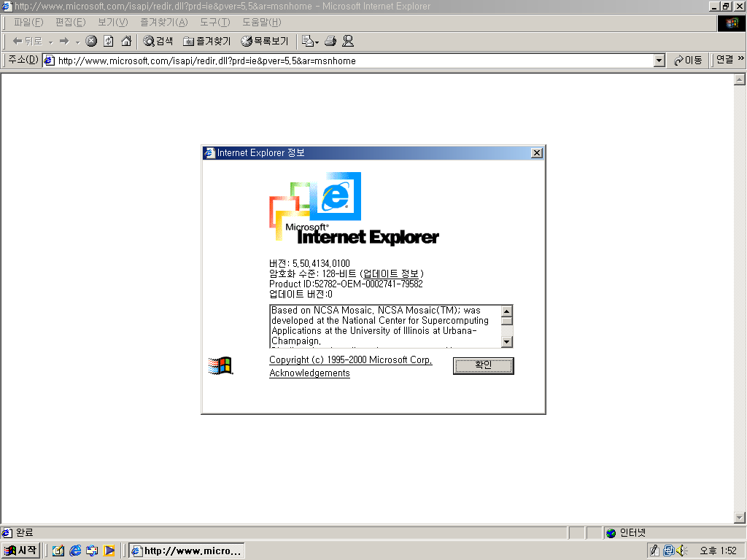Open the Messenger person icon
747x560 pixels.
(x=348, y=42)
